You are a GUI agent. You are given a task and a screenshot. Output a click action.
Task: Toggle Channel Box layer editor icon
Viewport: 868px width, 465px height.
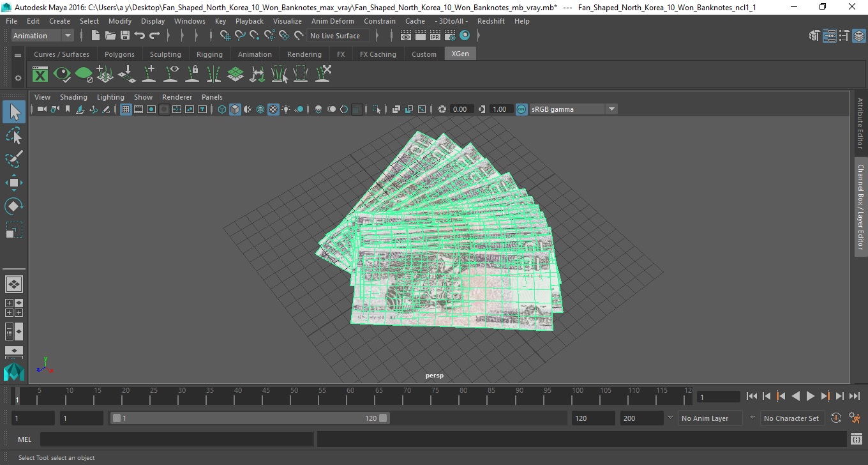pos(859,36)
